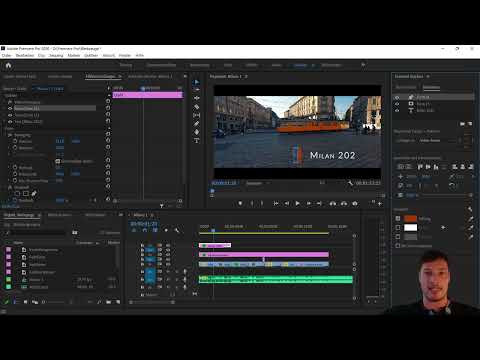Play the program monitor preview

point(297,203)
